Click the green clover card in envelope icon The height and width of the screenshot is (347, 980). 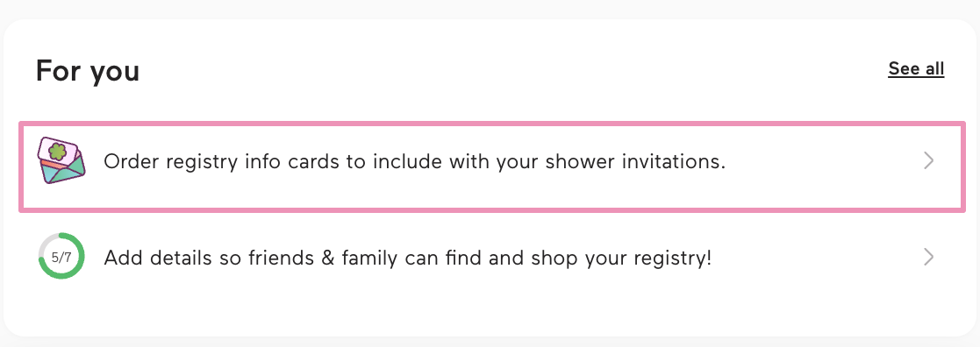point(58,151)
